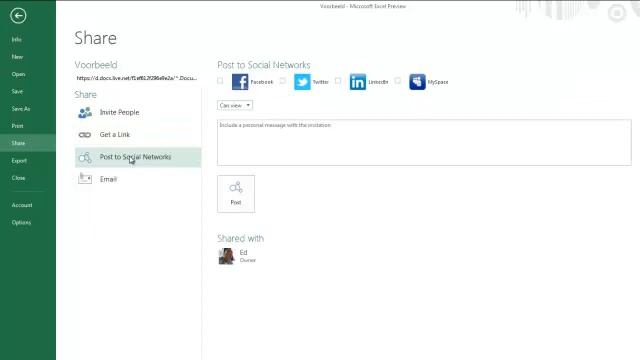This screenshot has width=640, height=360.
Task: Click the Email envelope icon
Action: click(85, 178)
